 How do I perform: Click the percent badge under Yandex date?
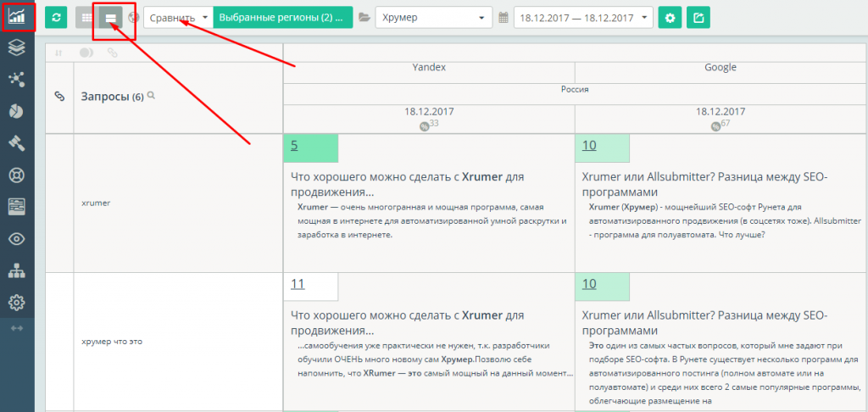coord(424,127)
